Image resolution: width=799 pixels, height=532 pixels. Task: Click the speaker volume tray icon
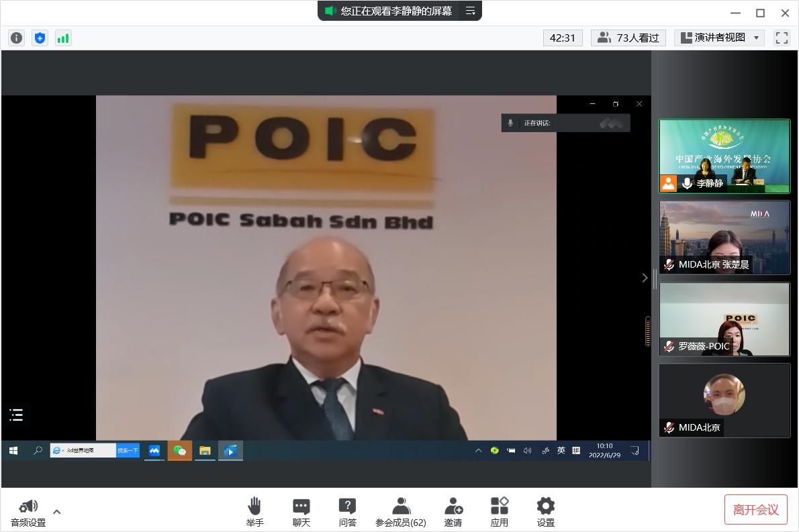point(527,451)
